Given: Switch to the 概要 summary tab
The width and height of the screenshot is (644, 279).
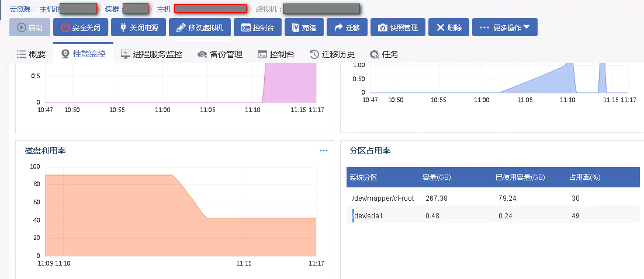Looking at the screenshot, I should (x=31, y=54).
